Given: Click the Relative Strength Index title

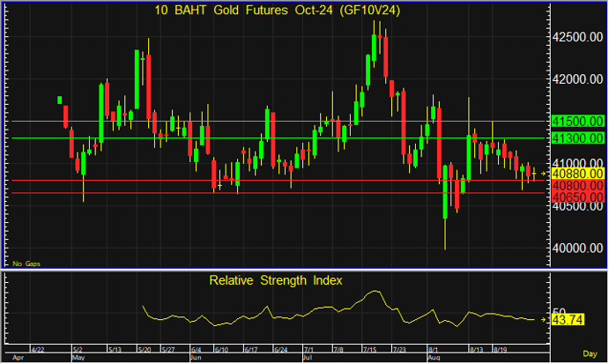Looking at the screenshot, I should pos(275,280).
